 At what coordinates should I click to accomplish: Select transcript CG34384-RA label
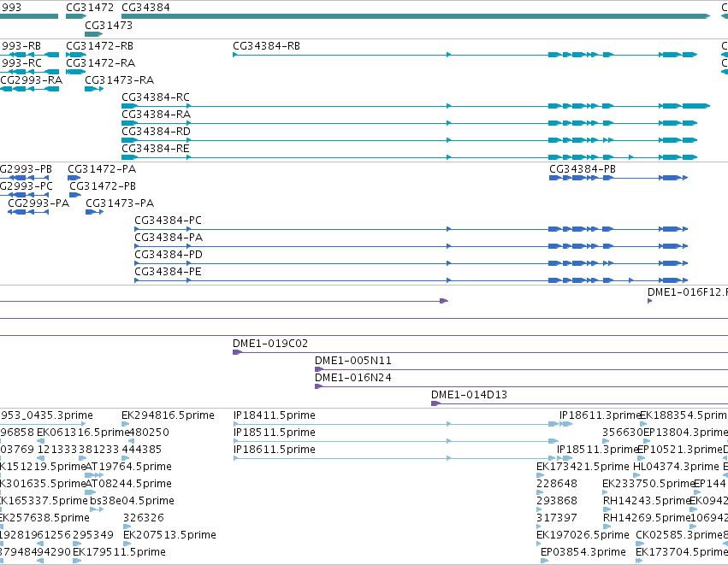(x=157, y=115)
